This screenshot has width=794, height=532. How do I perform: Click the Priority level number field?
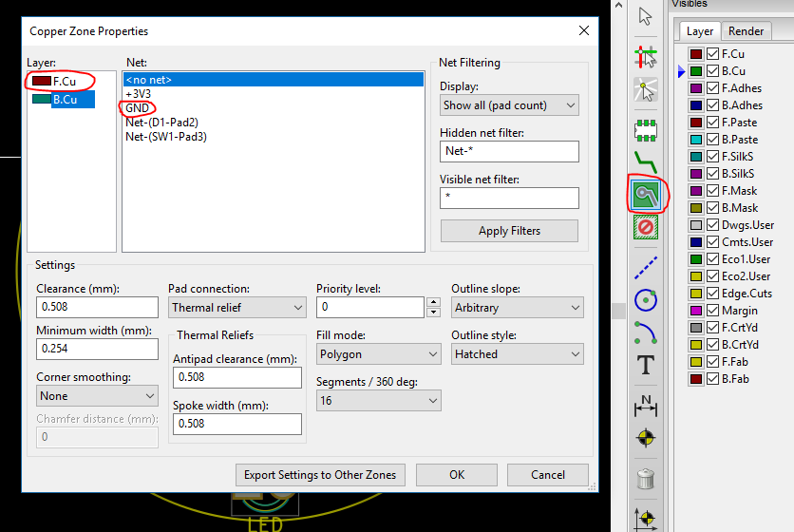[x=370, y=307]
